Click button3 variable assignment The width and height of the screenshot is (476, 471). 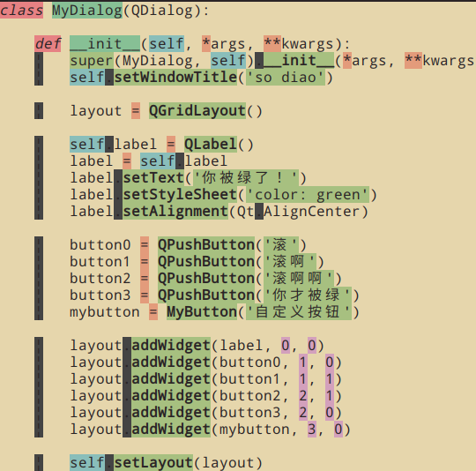pos(100,295)
